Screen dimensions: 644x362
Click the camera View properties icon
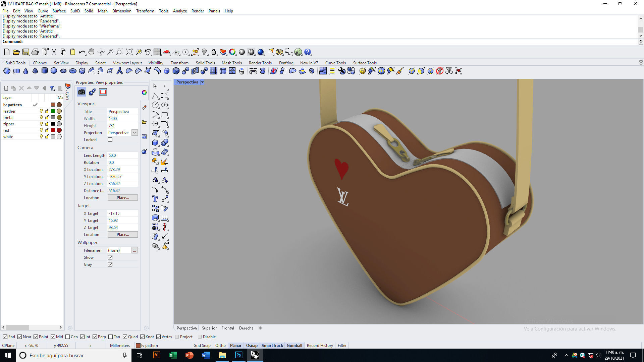82,92
